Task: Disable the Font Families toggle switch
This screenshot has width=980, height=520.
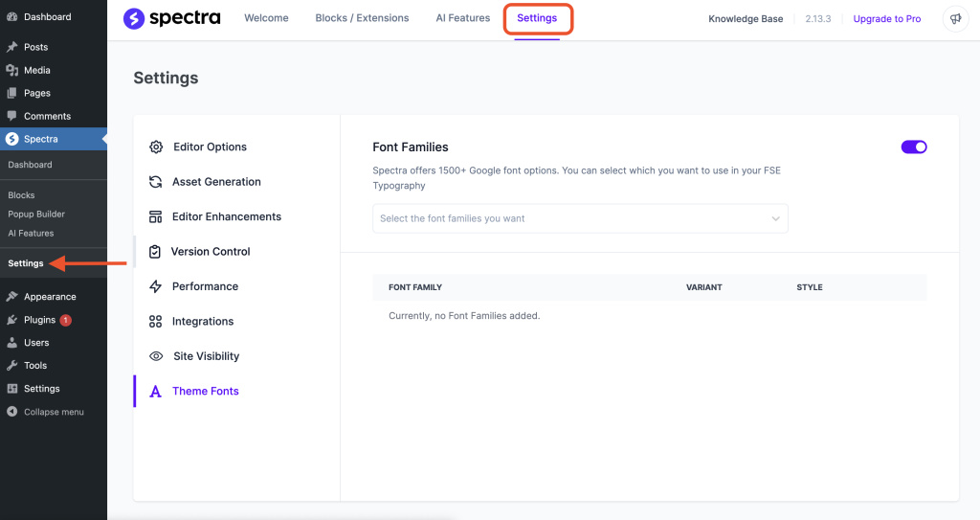Action: 913,147
